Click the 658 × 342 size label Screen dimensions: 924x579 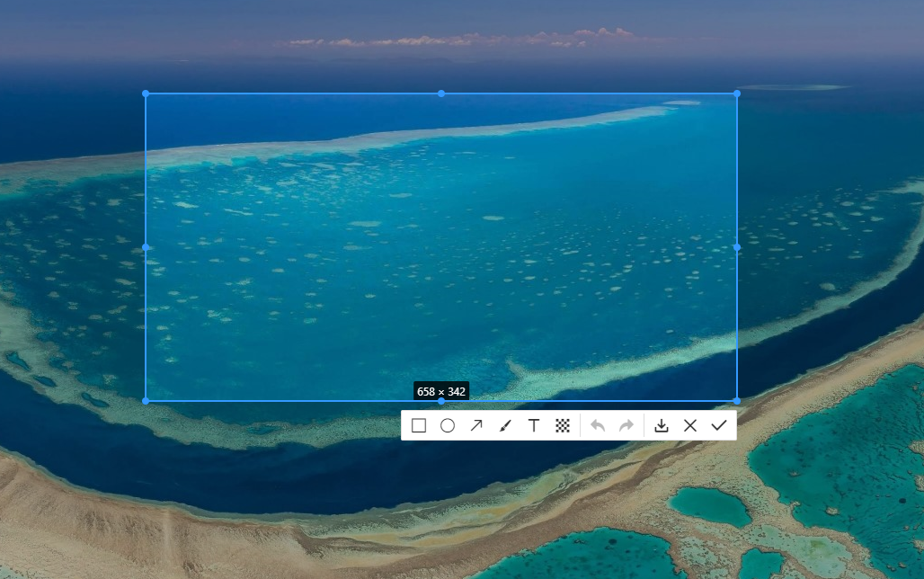click(x=441, y=392)
